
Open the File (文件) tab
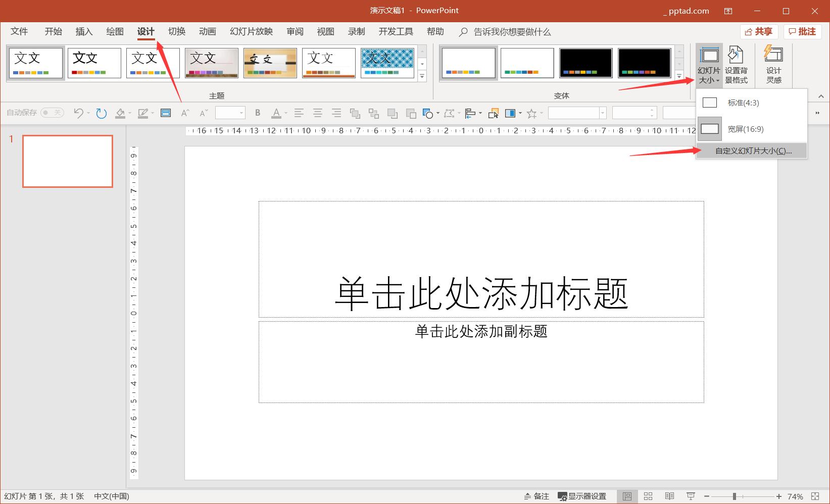click(x=19, y=31)
